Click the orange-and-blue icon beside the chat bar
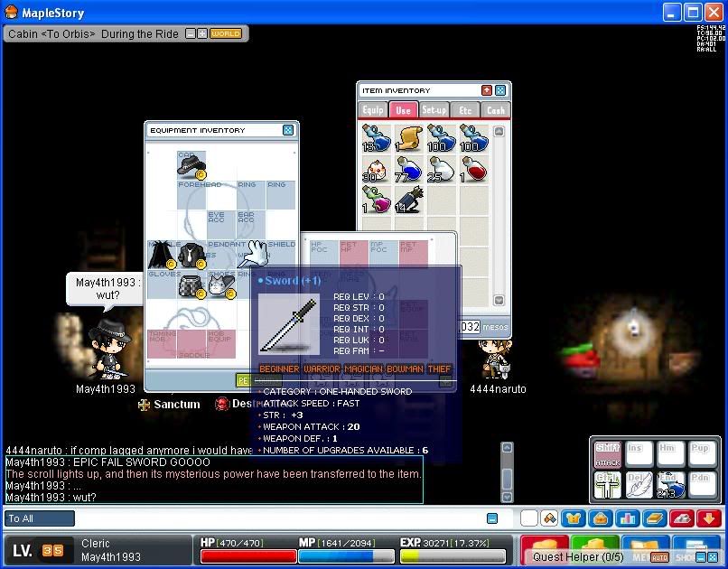Image resolution: width=728 pixels, height=569 pixels. click(549, 518)
